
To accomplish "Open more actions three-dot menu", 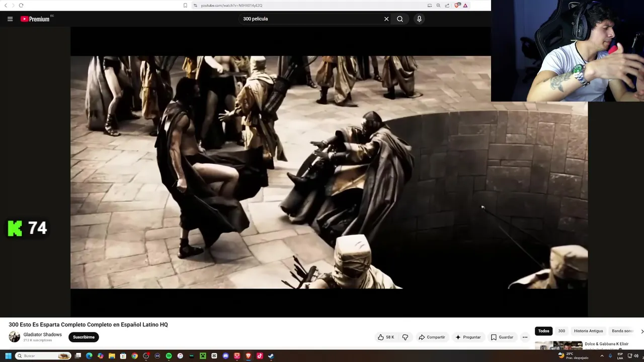I will (525, 337).
